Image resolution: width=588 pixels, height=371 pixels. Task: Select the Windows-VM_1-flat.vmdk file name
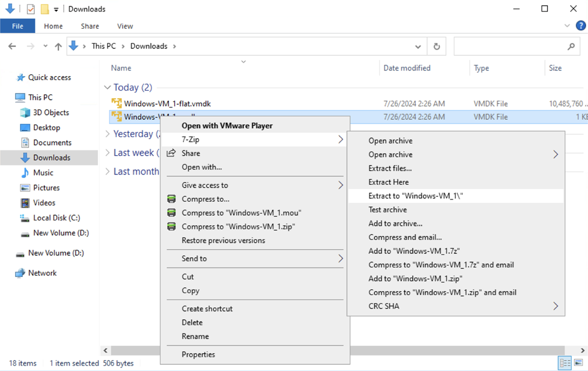coord(167,104)
